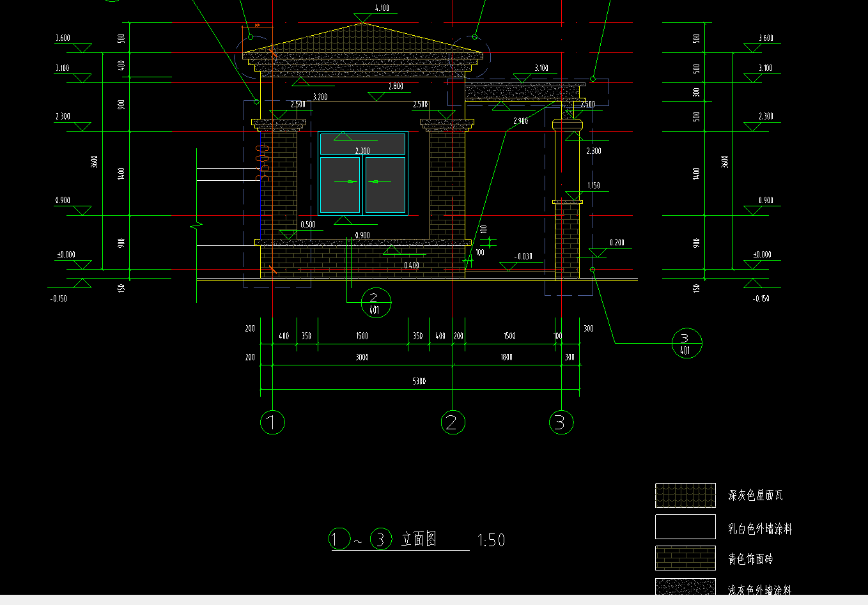Select the 立面图 title text
Viewport: 868px width, 605px height.
pyautogui.click(x=419, y=539)
